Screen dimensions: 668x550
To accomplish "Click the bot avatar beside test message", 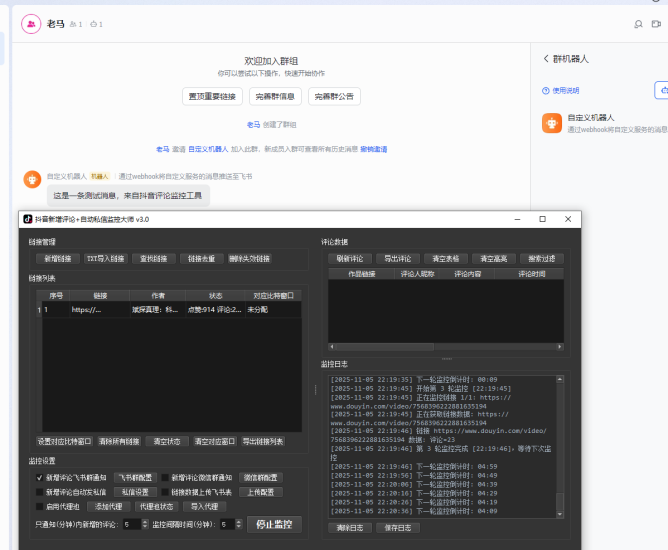I will pos(32,179).
